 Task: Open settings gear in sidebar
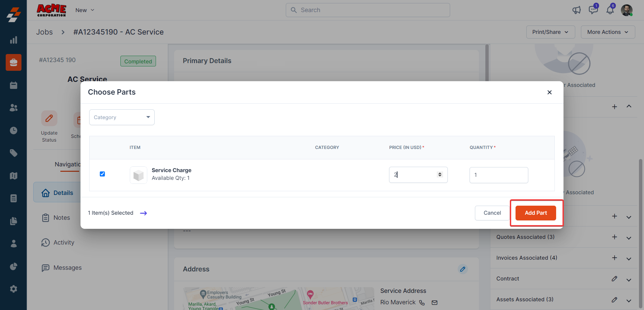pos(13,289)
